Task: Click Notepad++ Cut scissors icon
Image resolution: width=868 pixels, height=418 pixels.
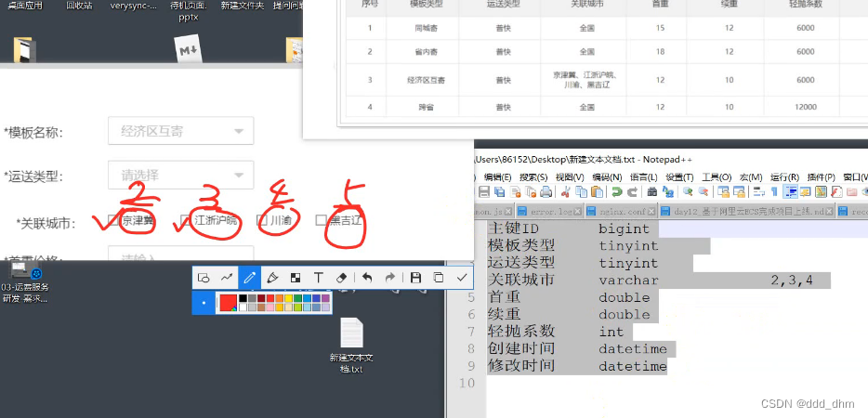Action: click(565, 191)
